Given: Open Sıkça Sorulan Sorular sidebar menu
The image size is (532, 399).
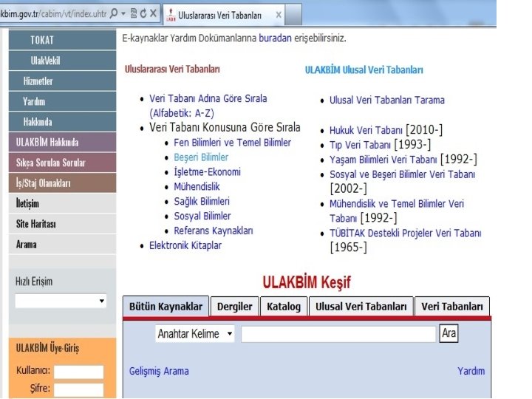Looking at the screenshot, I should point(62,163).
